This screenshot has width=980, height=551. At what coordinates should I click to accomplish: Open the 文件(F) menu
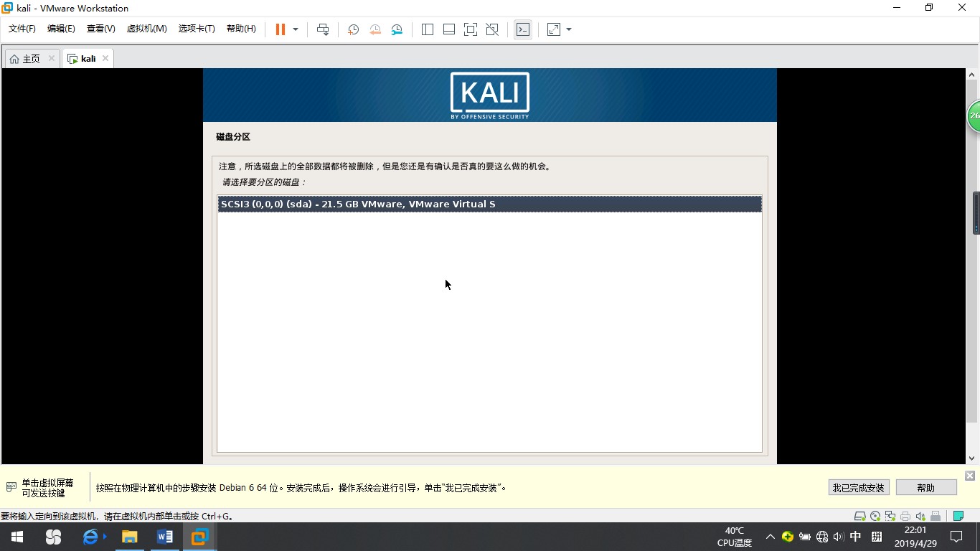[x=22, y=29]
